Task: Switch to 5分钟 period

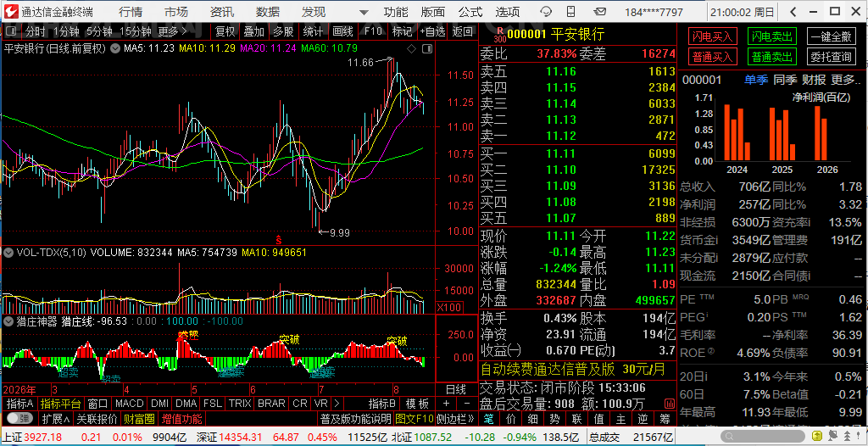Action: (100, 32)
